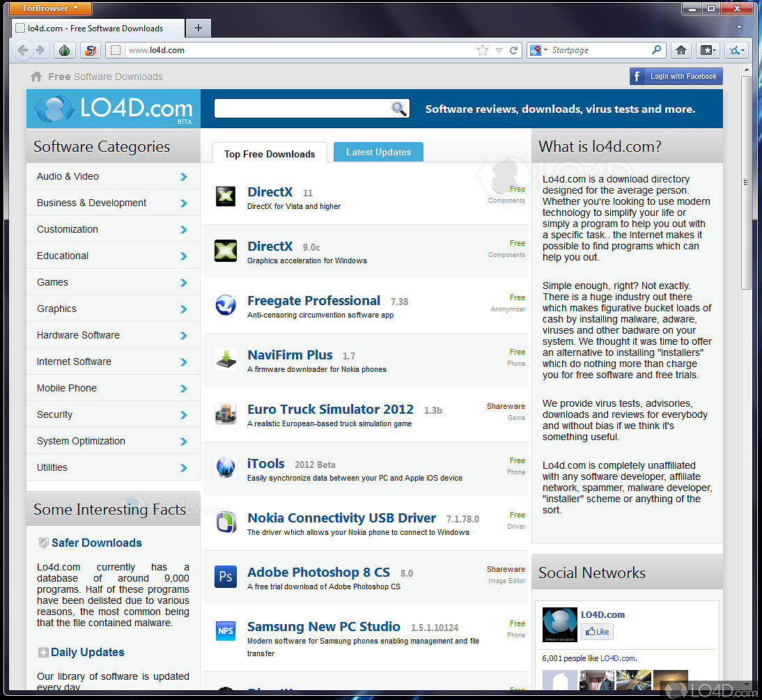Go to the browser home page icon

[681, 50]
